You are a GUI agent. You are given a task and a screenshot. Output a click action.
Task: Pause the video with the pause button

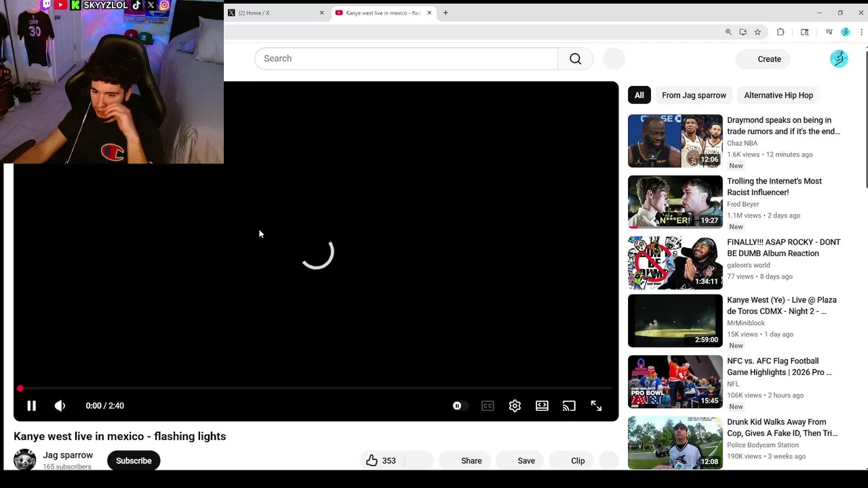(x=31, y=405)
